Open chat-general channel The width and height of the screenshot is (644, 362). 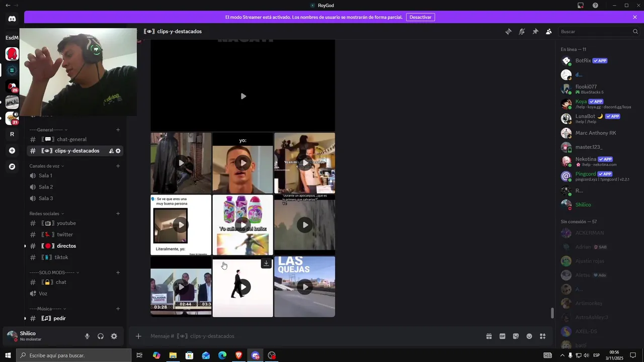75,139
